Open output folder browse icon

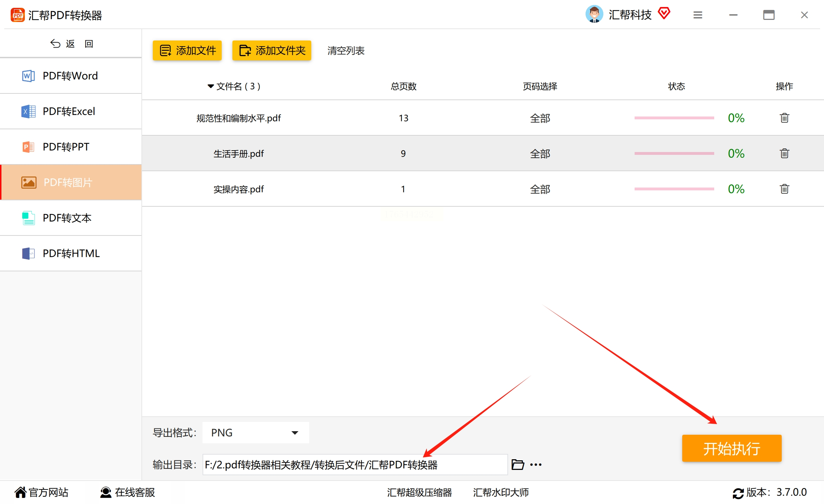point(517,464)
